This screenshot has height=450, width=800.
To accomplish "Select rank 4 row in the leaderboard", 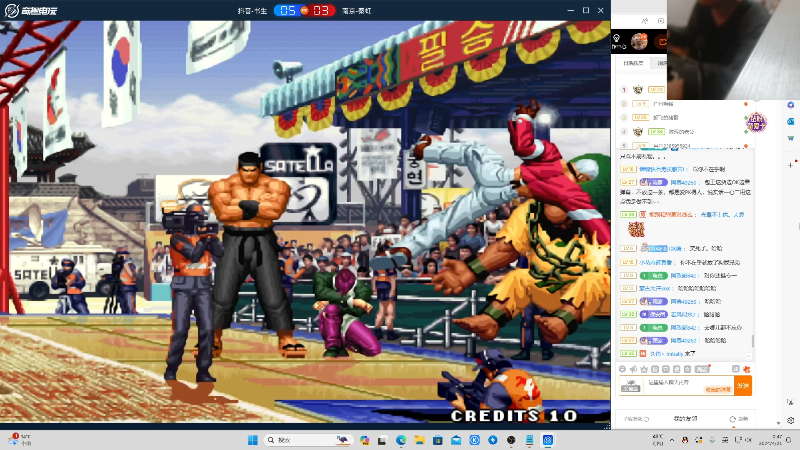I will pos(684,132).
